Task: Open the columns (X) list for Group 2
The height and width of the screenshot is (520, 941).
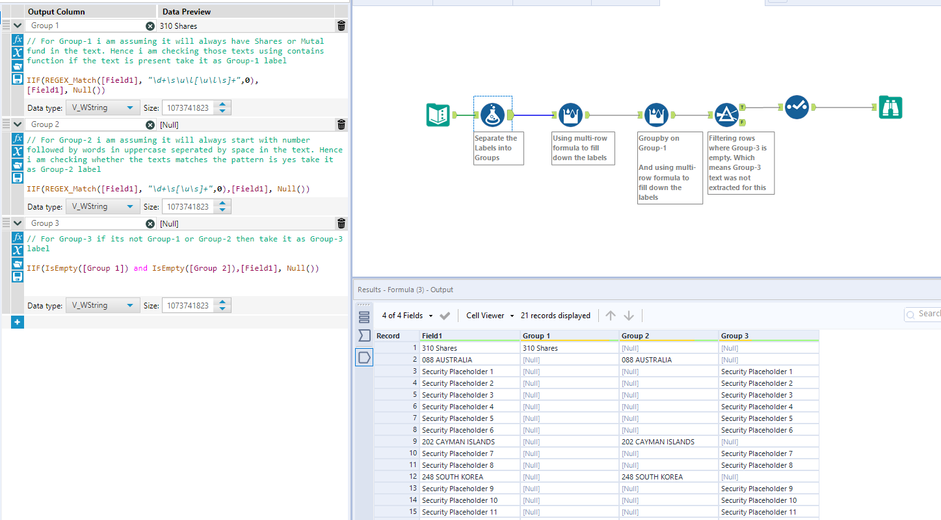Action: (x=17, y=151)
